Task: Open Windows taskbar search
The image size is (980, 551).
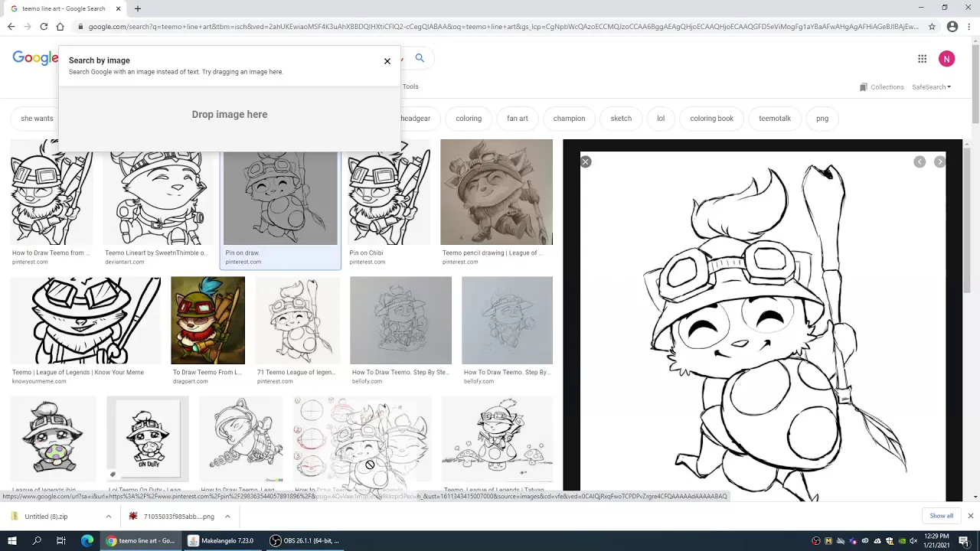Action: (37, 541)
